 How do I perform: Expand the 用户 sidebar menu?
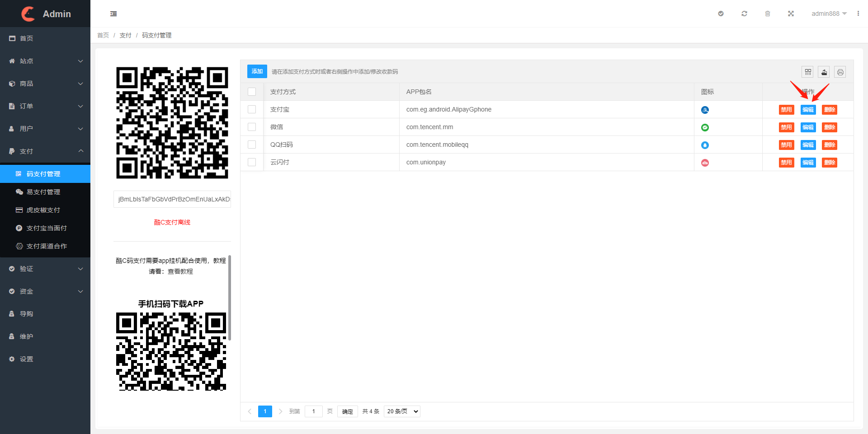click(x=45, y=129)
